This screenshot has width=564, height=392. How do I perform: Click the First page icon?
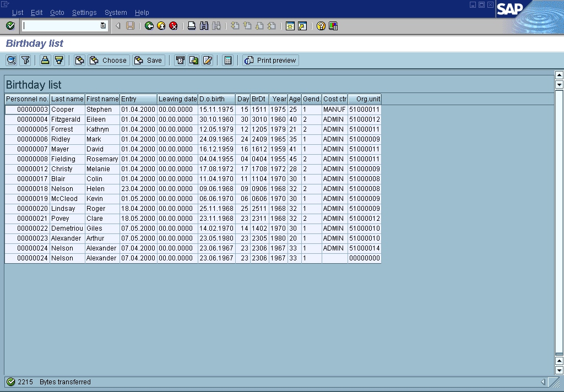pyautogui.click(x=235, y=26)
